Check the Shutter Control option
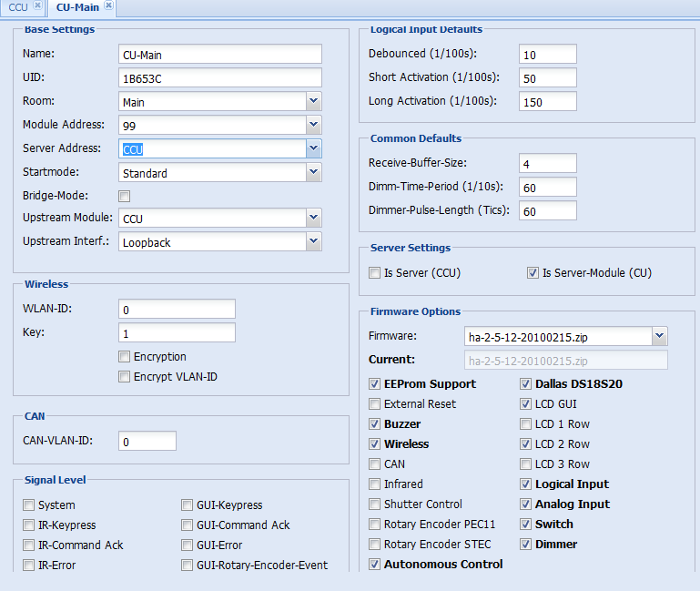 (374, 504)
